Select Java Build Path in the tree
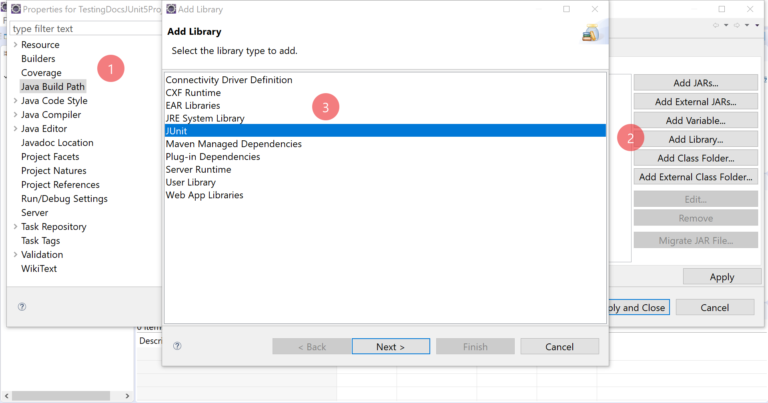The width and height of the screenshot is (768, 403). [x=54, y=87]
